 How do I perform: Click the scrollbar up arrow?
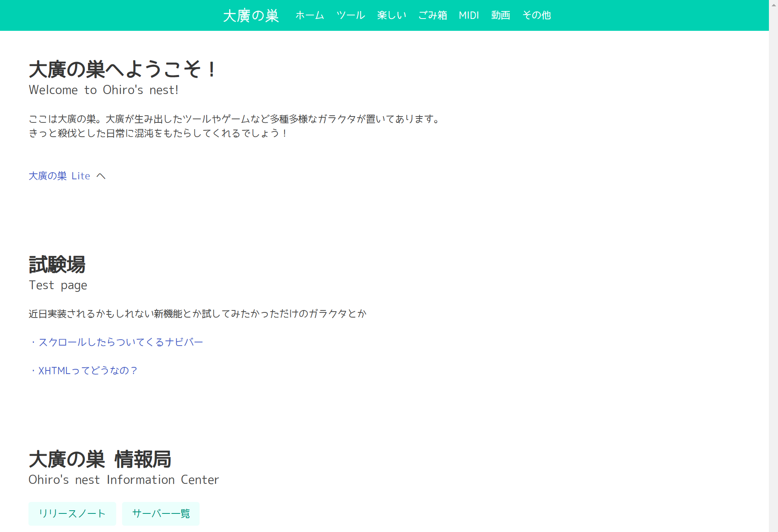[774, 5]
